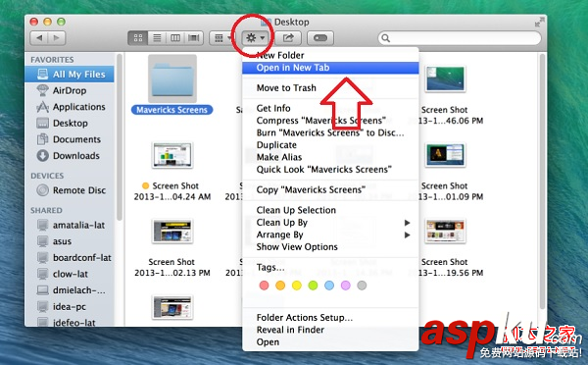Open Applications in the sidebar
The image size is (588, 365).
70,107
